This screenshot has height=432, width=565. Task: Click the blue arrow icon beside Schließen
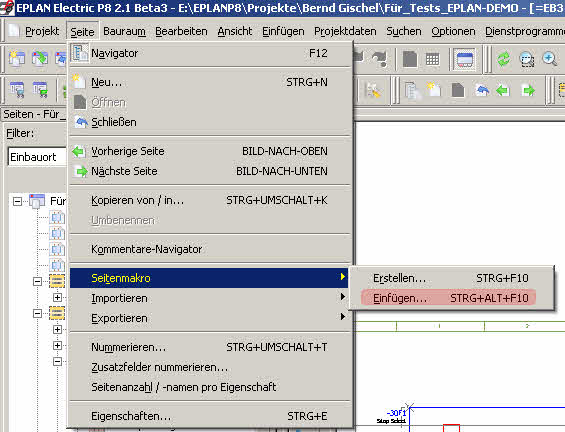(81, 122)
